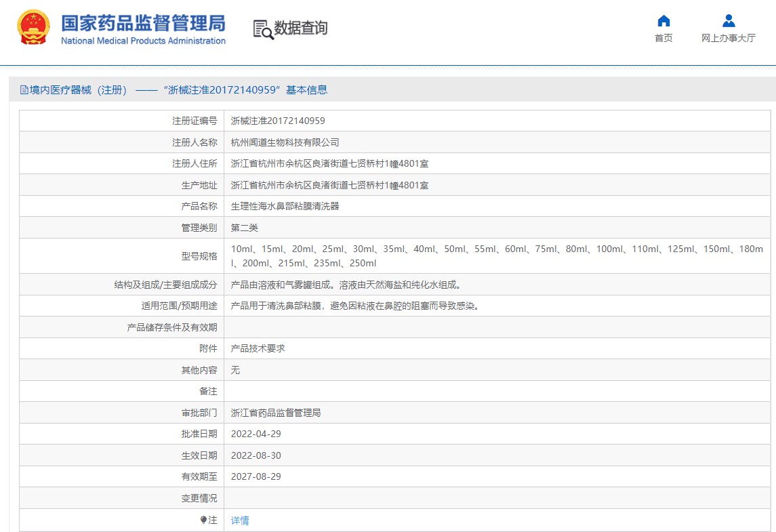Select other content value 无
Image resolution: width=776 pixels, height=532 pixels.
pos(236,370)
